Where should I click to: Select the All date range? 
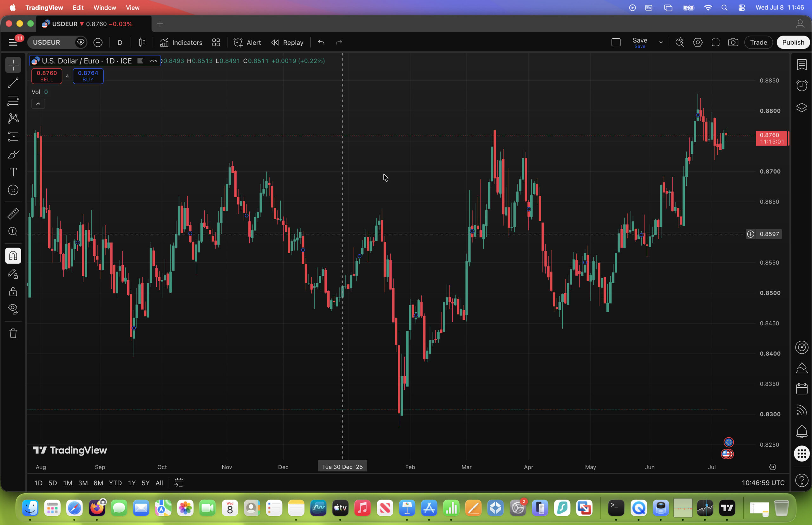click(159, 483)
